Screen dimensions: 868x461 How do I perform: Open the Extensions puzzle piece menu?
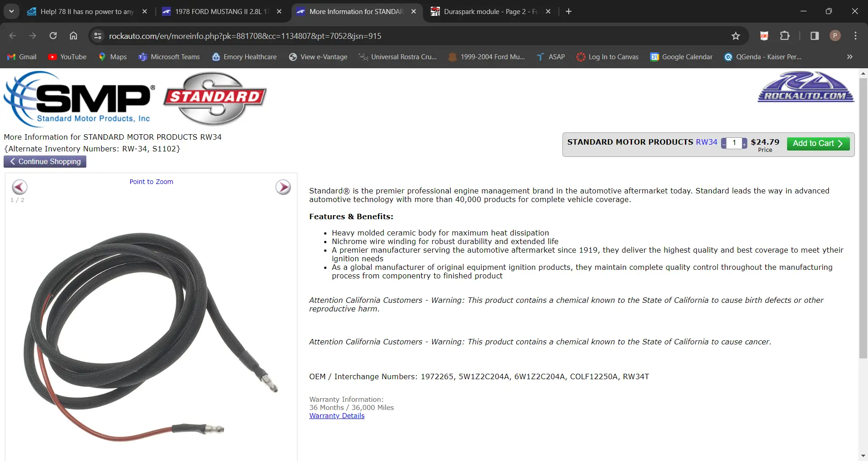pyautogui.click(x=785, y=36)
